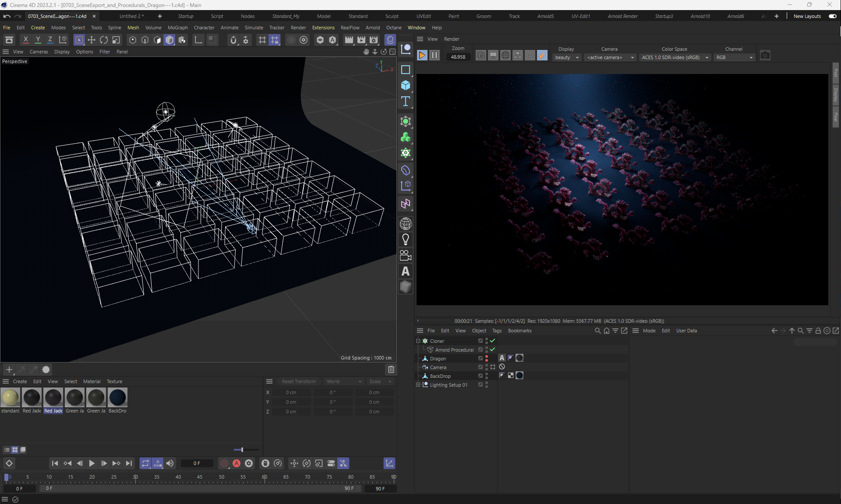Collapse the Cloner hierarchy
This screenshot has height=504, width=841.
click(418, 341)
